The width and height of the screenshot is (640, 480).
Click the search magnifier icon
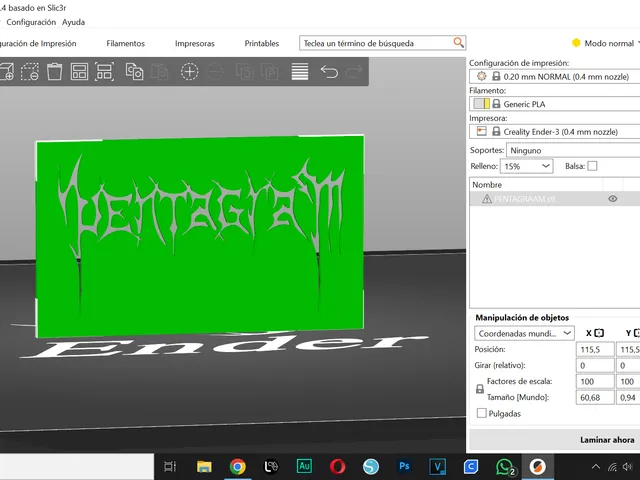(x=459, y=42)
